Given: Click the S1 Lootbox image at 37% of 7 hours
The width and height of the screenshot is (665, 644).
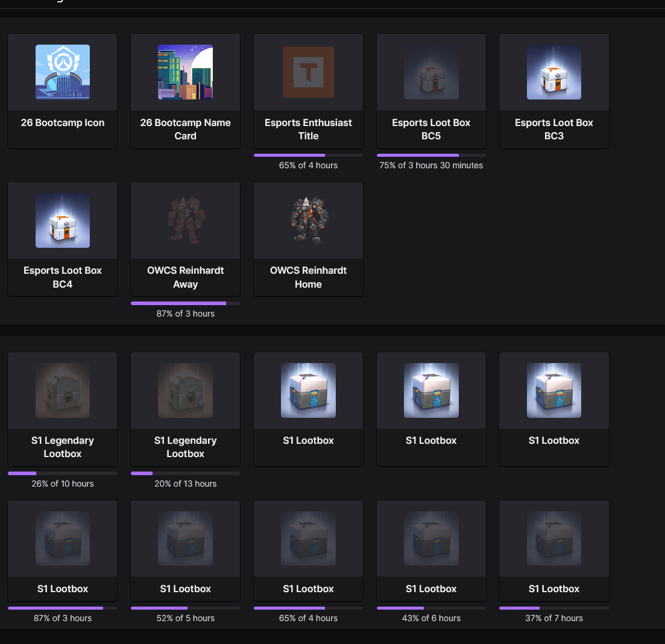Looking at the screenshot, I should [x=554, y=538].
